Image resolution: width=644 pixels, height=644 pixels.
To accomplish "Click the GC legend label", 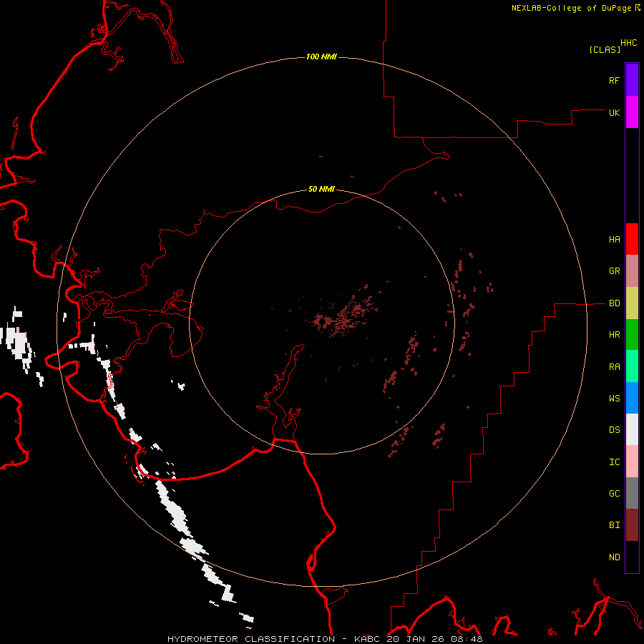I will 614,494.
